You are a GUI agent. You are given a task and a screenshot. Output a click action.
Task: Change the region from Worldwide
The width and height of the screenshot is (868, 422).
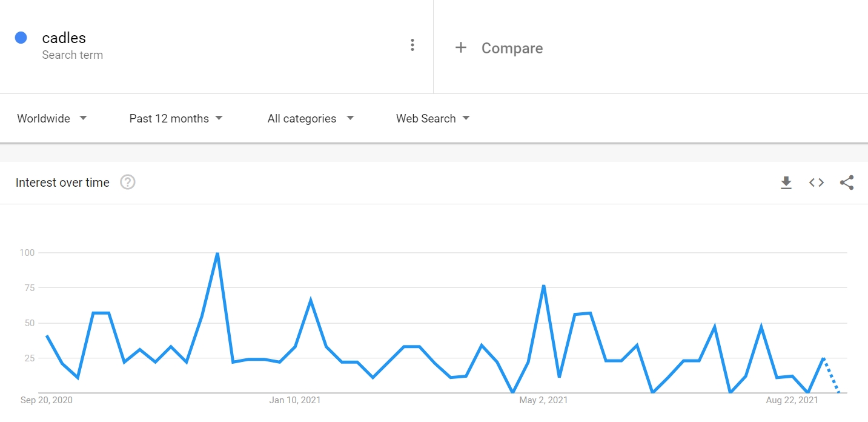click(x=44, y=118)
